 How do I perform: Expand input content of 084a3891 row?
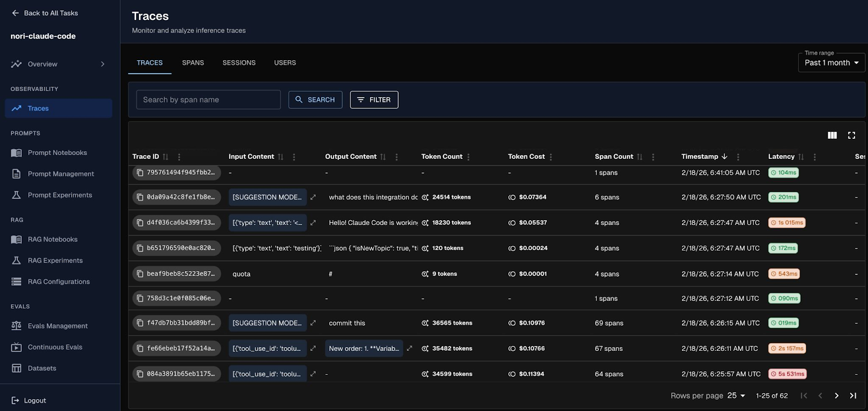(313, 374)
